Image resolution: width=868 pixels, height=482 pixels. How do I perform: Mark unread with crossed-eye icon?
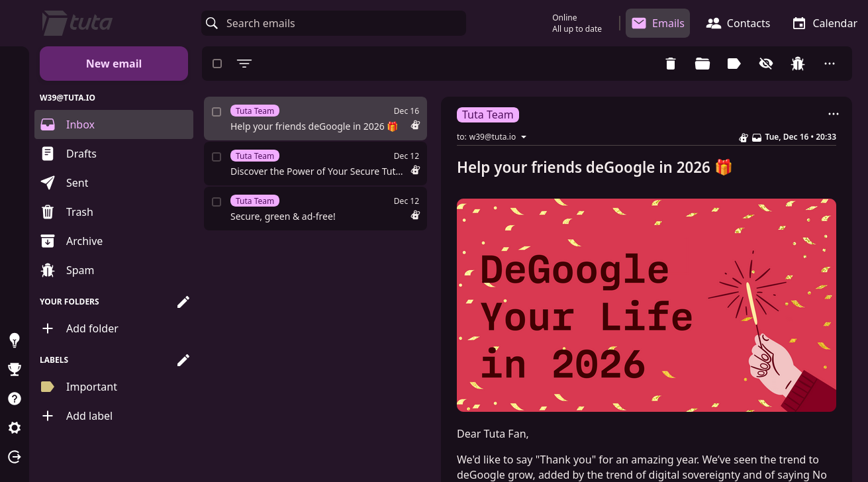click(766, 64)
